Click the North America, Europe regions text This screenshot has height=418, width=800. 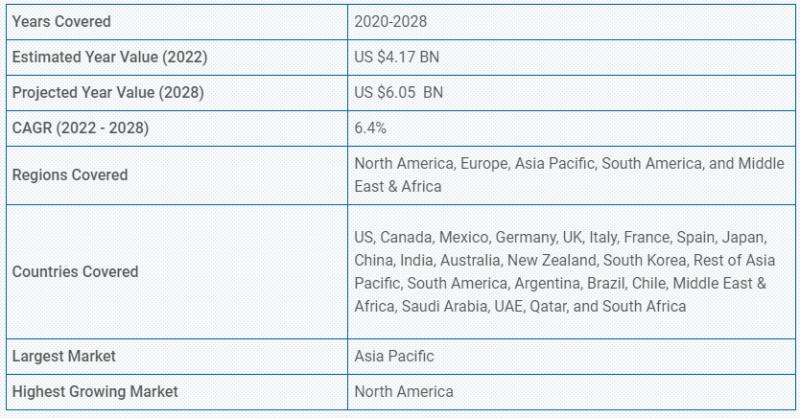pyautogui.click(x=569, y=163)
